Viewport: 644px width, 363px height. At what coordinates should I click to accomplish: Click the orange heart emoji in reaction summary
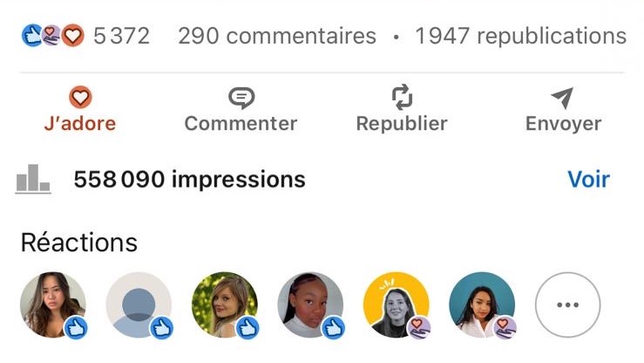click(x=73, y=36)
